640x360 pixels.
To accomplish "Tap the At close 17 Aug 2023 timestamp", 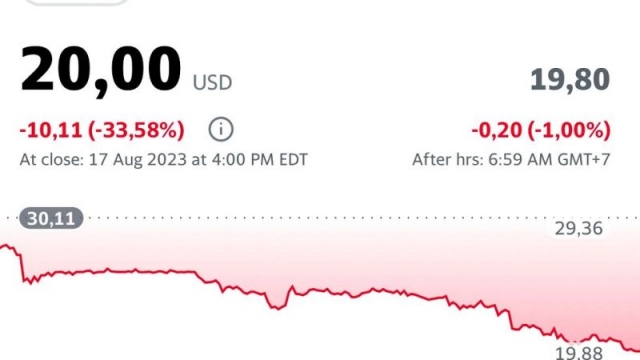I will point(163,159).
